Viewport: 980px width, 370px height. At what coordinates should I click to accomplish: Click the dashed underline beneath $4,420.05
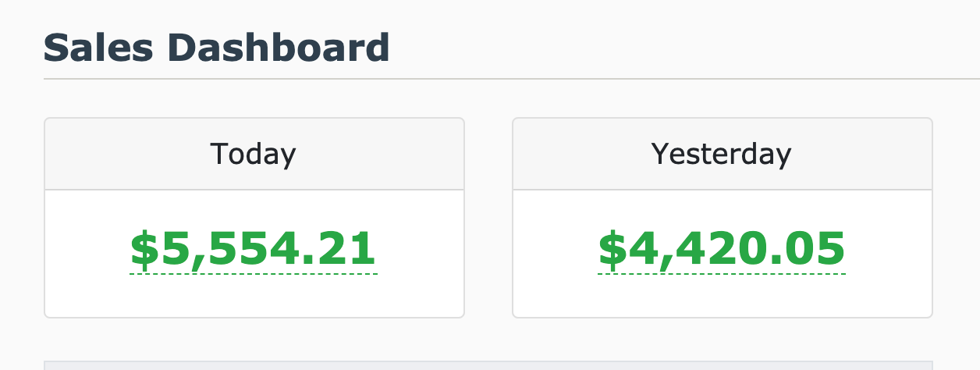722,274
